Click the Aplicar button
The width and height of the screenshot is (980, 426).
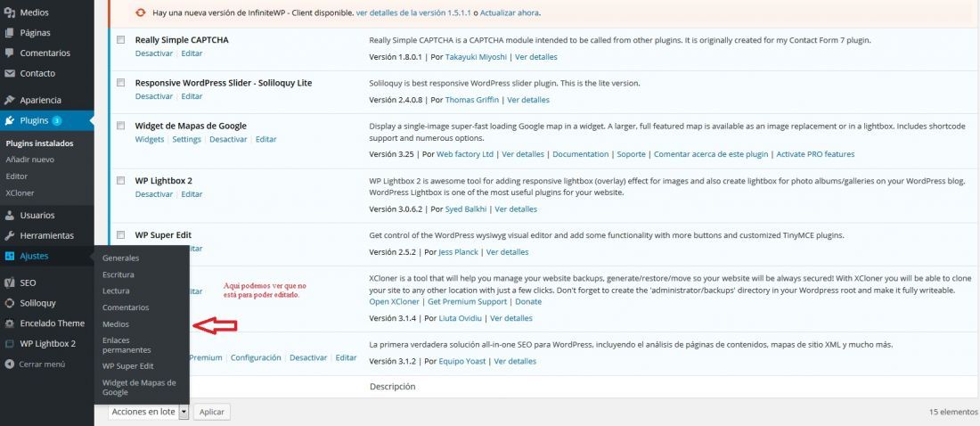(212, 412)
